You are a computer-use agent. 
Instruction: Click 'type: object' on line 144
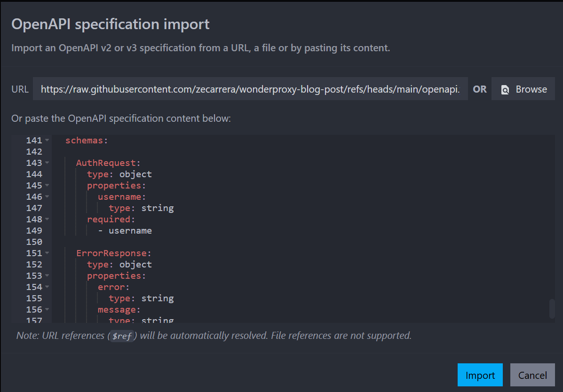pos(119,174)
